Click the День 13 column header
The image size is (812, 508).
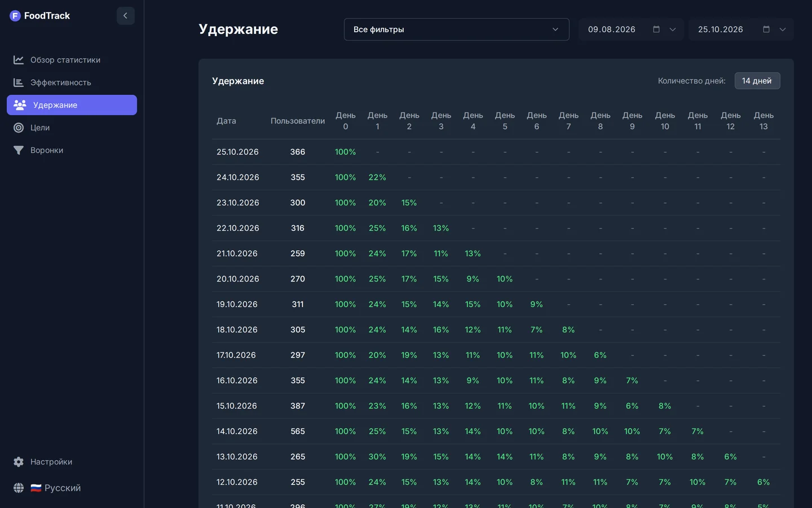pyautogui.click(x=764, y=121)
